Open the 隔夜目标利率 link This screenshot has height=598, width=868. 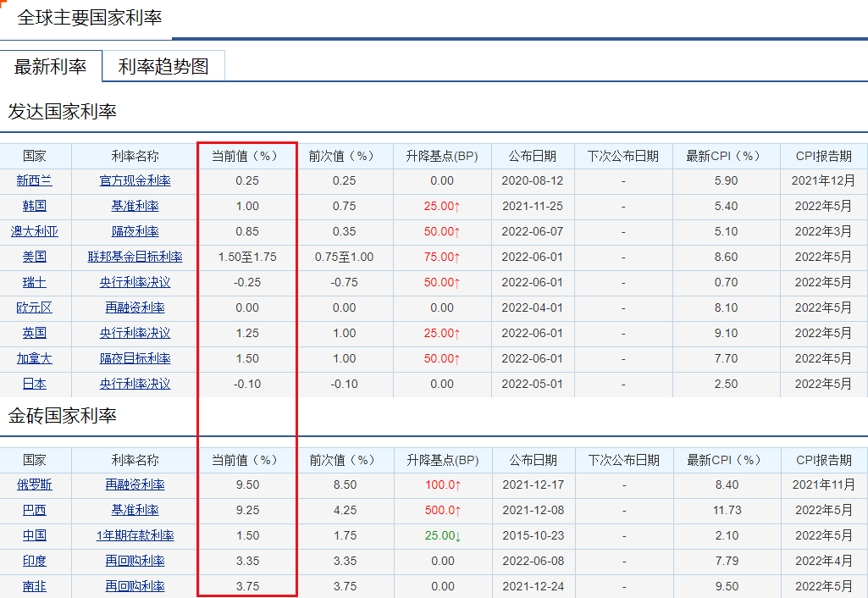[135, 359]
